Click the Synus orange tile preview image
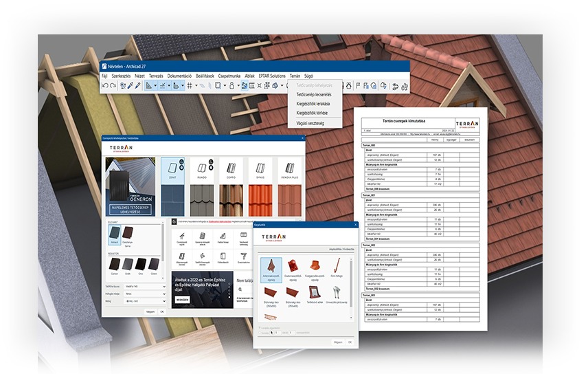The width and height of the screenshot is (588, 385). tap(260, 200)
